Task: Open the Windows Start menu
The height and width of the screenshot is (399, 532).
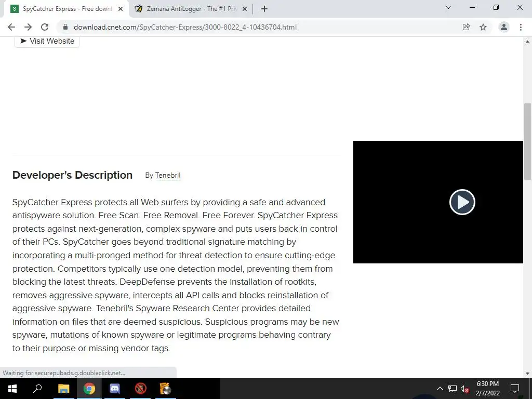Action: click(12, 389)
